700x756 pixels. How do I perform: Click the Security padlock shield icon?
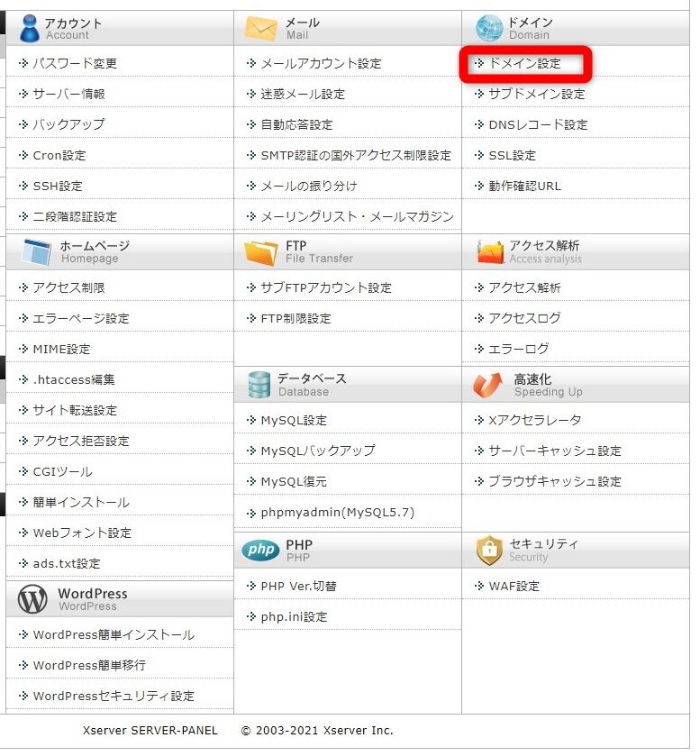coord(489,551)
